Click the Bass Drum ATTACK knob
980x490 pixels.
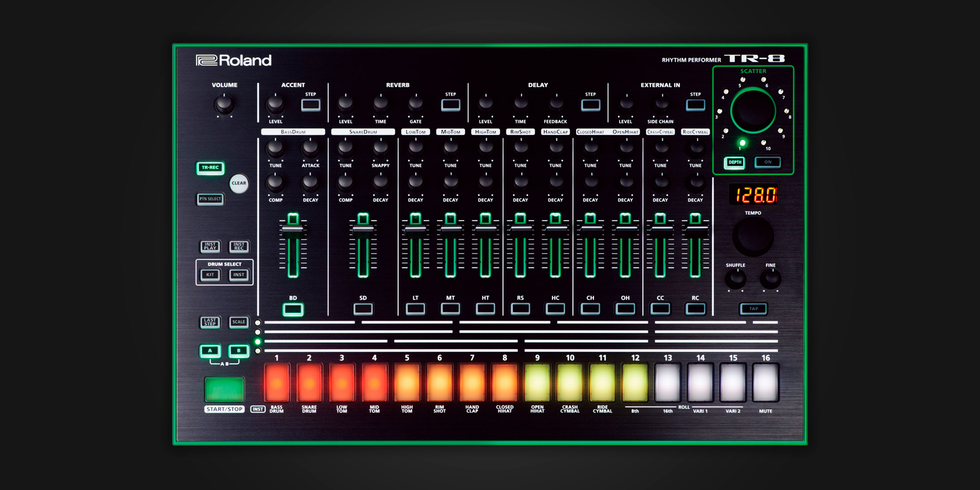pos(310,148)
